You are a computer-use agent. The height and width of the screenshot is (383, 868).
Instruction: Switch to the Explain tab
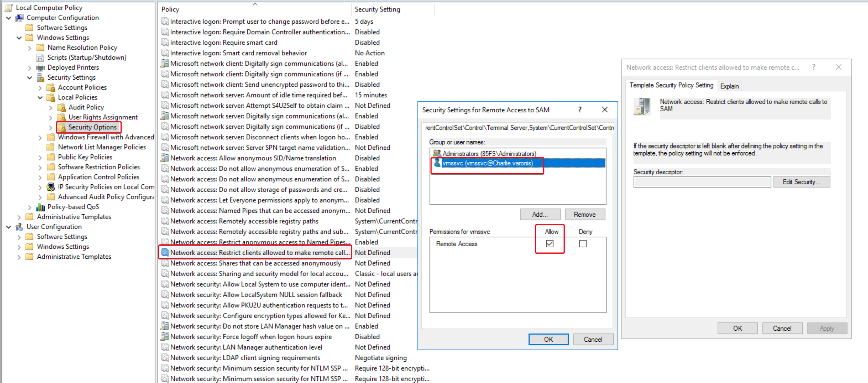(x=729, y=86)
